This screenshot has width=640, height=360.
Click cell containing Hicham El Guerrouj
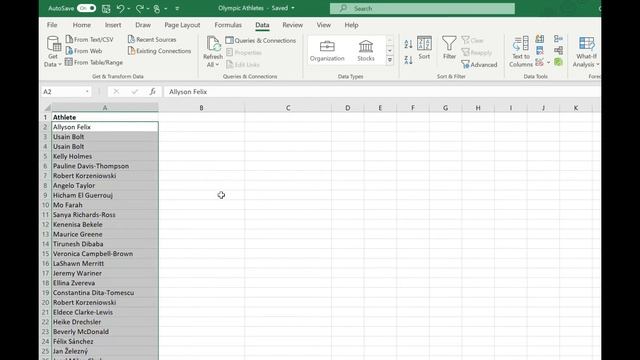[105, 195]
